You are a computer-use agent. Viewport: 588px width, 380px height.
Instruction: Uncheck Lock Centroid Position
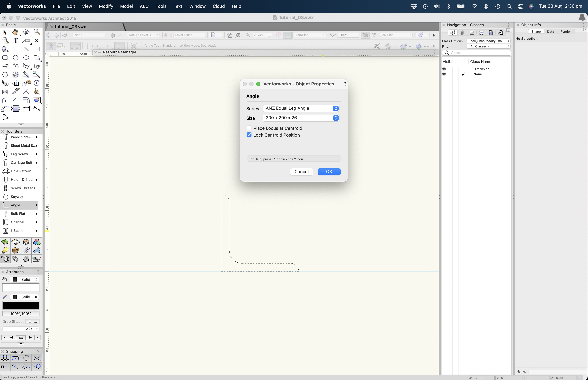coord(249,135)
